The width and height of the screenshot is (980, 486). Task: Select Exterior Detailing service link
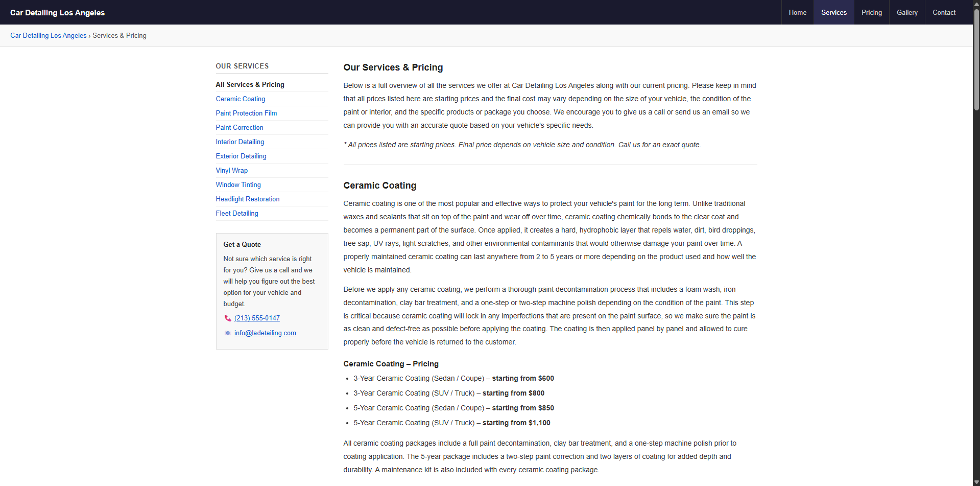[x=241, y=156]
